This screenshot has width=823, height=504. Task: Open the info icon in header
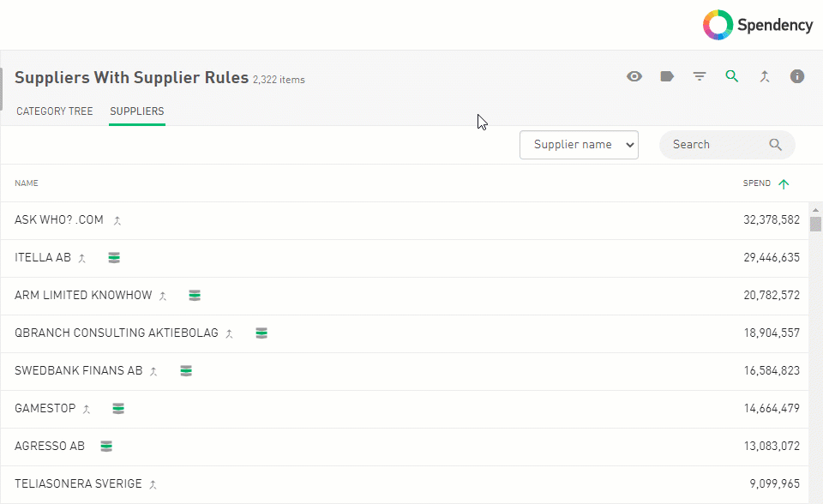coord(797,76)
